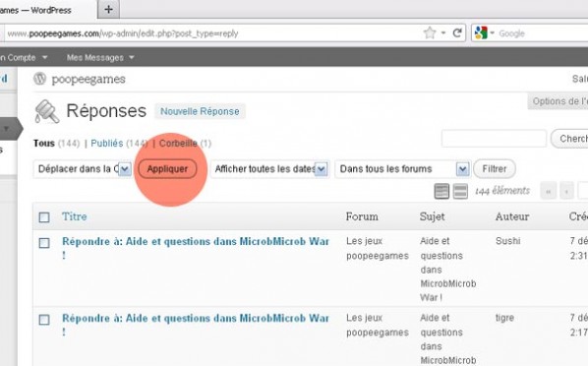Open second 'Répondre à: Aide et questions' reply by tigre
The height and width of the screenshot is (366, 588).
(196, 325)
